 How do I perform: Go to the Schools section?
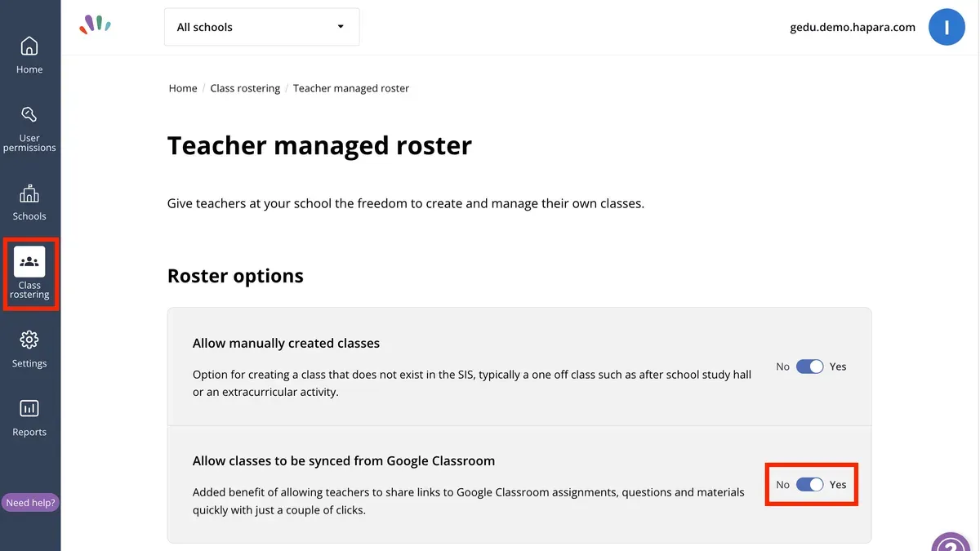tap(29, 202)
